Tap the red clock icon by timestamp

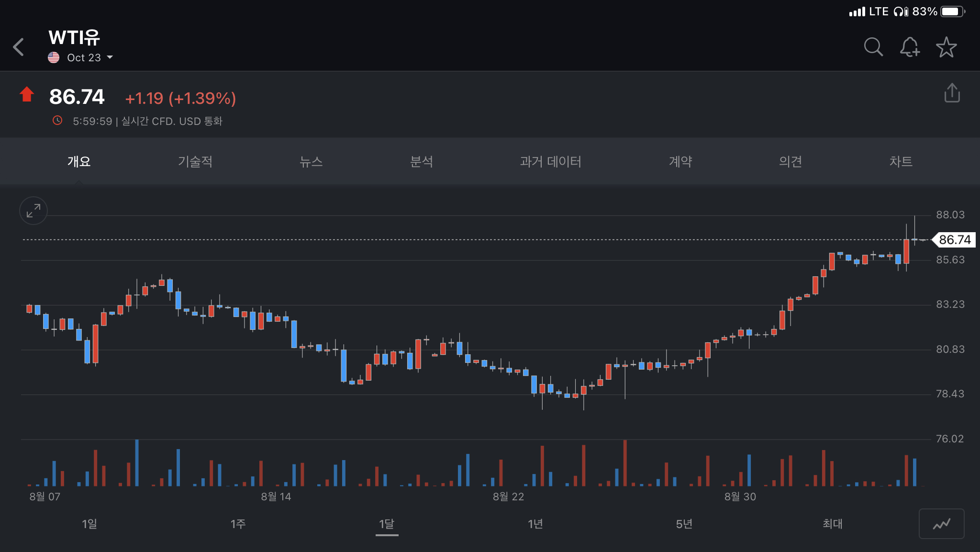(x=57, y=121)
